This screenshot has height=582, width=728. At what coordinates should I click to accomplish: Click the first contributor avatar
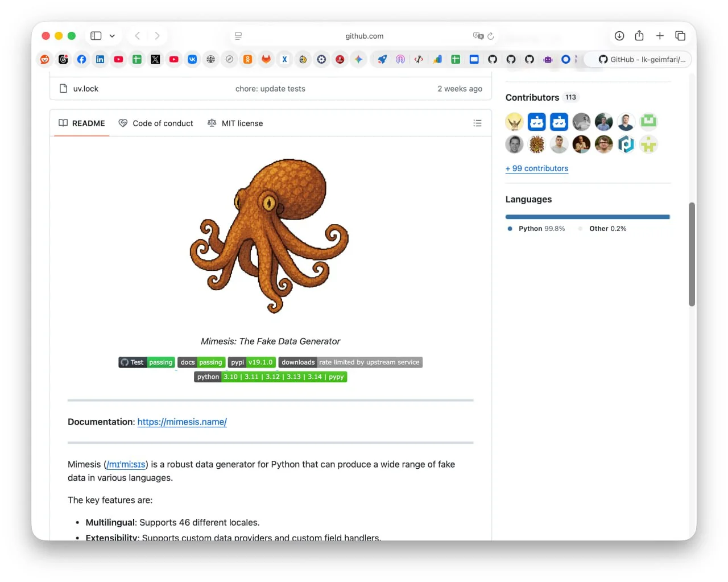(x=514, y=122)
